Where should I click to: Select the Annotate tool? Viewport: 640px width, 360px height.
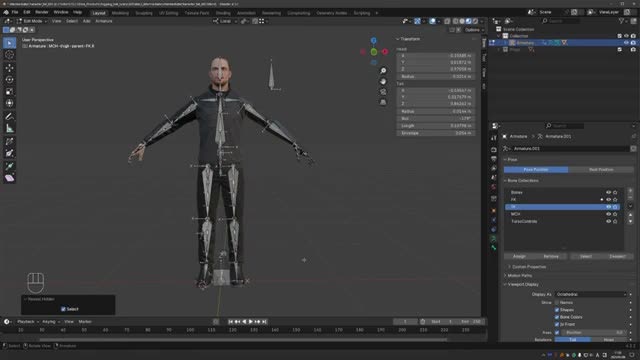pos(9,117)
